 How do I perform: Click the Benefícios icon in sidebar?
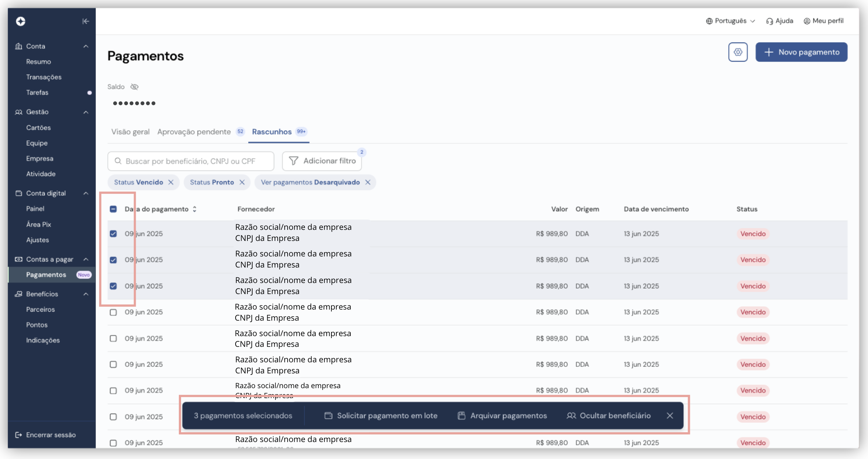click(18, 294)
